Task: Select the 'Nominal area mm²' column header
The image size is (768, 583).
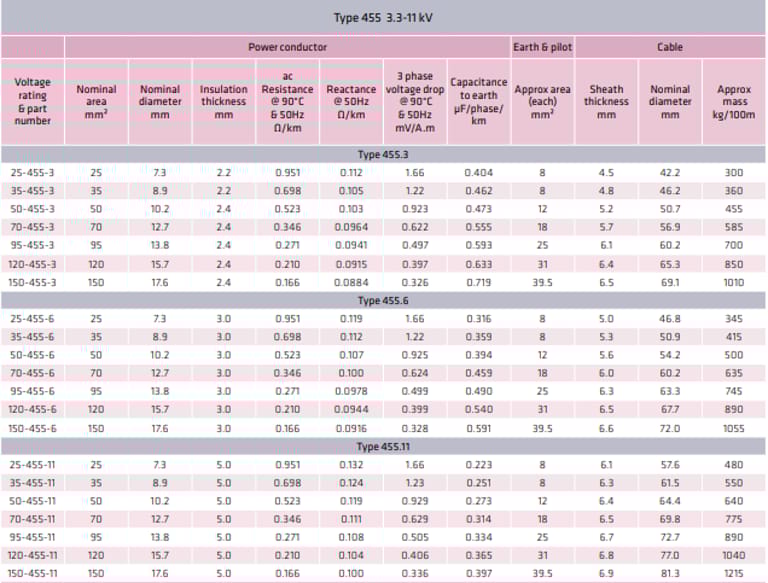Action: point(96,101)
